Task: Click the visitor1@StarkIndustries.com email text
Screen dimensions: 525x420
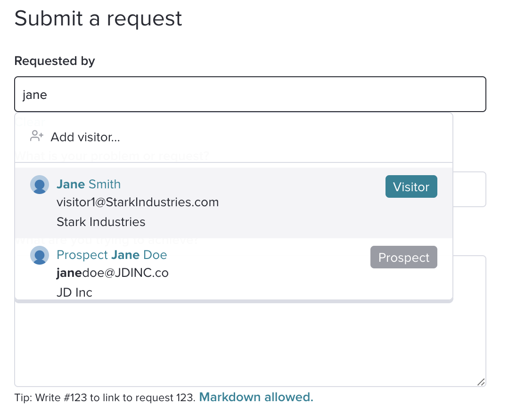Action: click(x=138, y=202)
